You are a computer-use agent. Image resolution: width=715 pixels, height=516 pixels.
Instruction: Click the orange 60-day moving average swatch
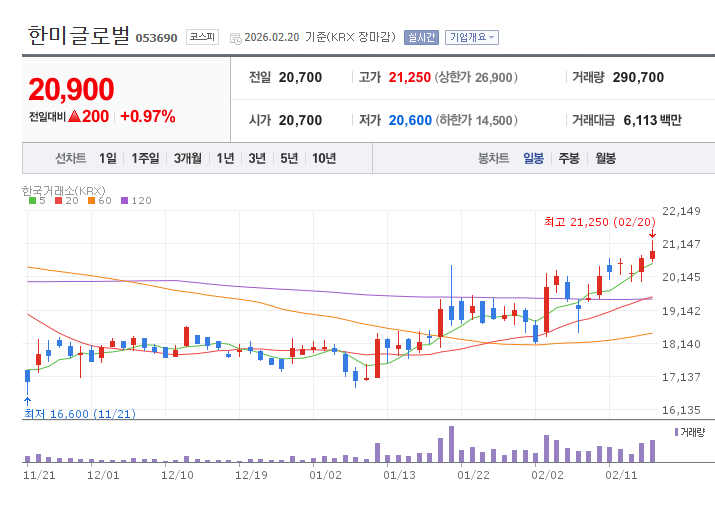pos(91,201)
